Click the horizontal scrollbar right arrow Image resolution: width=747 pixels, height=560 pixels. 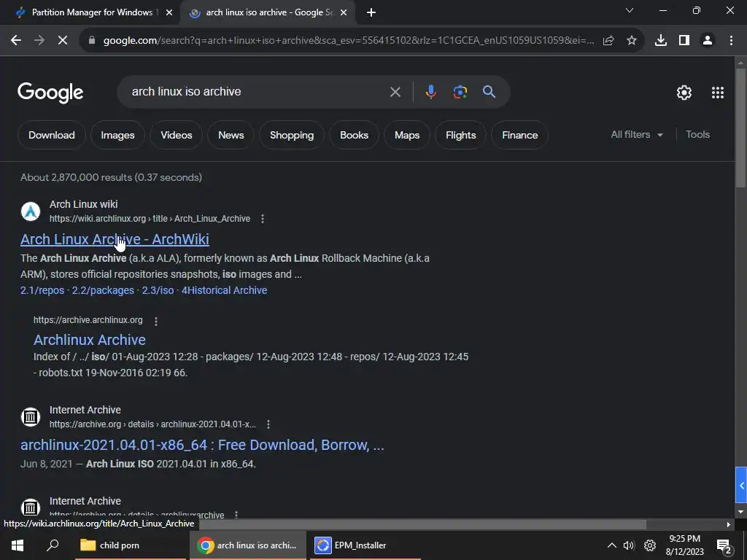coord(729,525)
